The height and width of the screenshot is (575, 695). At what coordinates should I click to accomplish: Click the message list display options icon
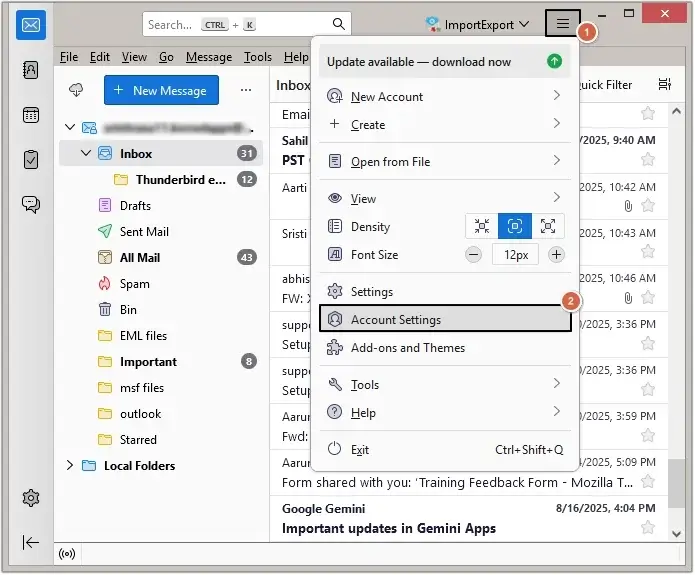click(664, 84)
